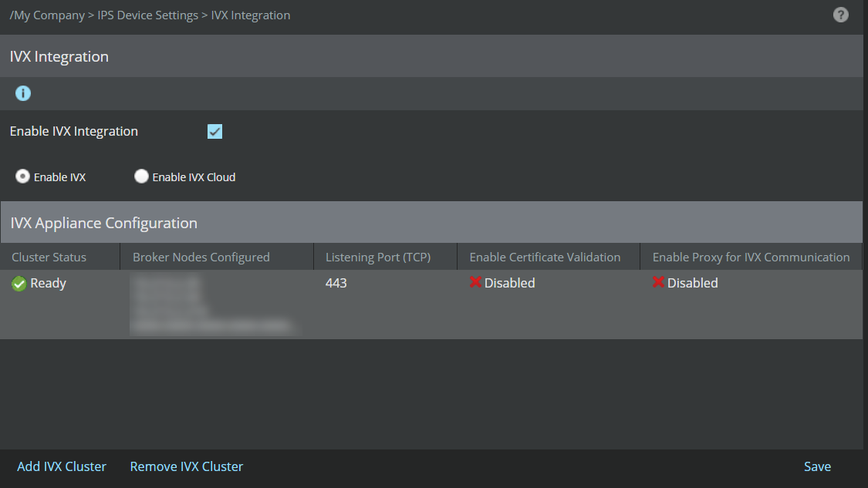Image resolution: width=868 pixels, height=488 pixels.
Task: Click the IVX Integration page title
Action: 59,56
